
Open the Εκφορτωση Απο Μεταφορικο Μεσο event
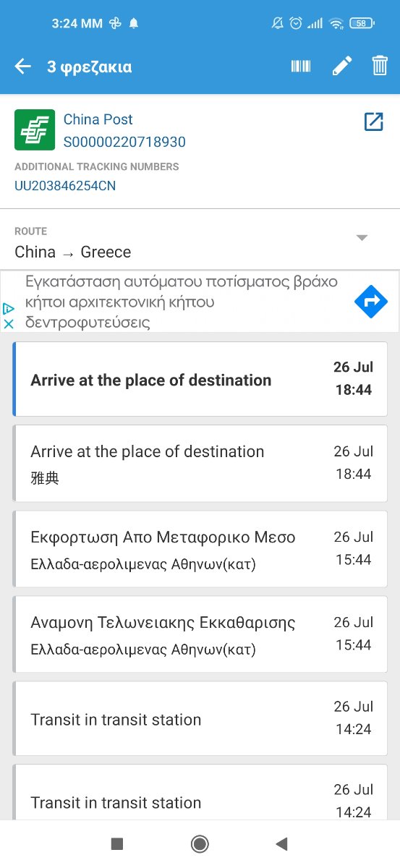tap(200, 549)
